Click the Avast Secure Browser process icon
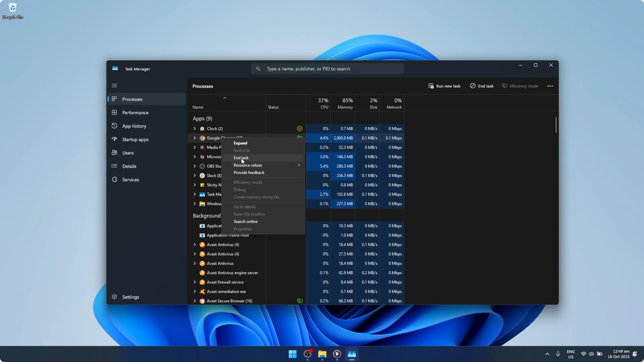This screenshot has width=644, height=362. pos(202,301)
